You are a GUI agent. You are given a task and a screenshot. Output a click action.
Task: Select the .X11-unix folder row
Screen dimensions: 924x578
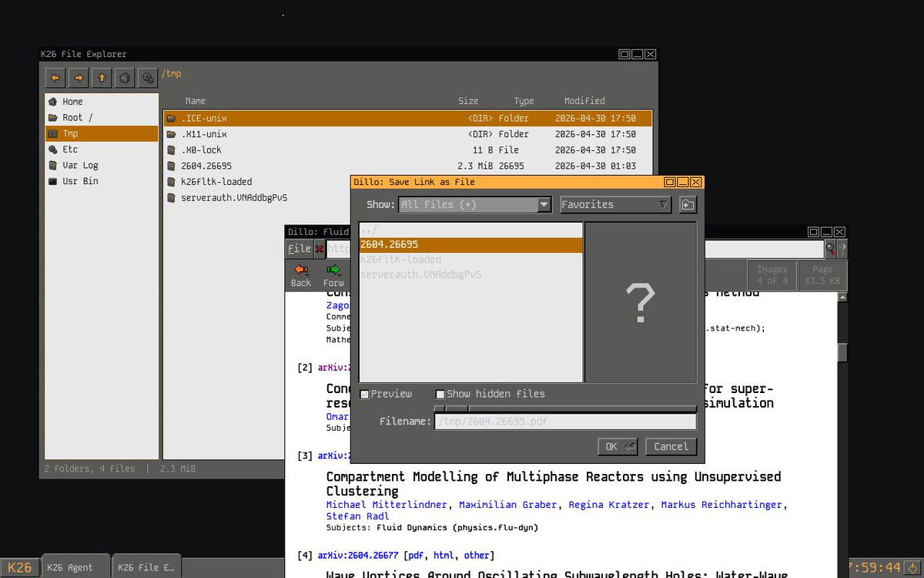tap(408, 134)
